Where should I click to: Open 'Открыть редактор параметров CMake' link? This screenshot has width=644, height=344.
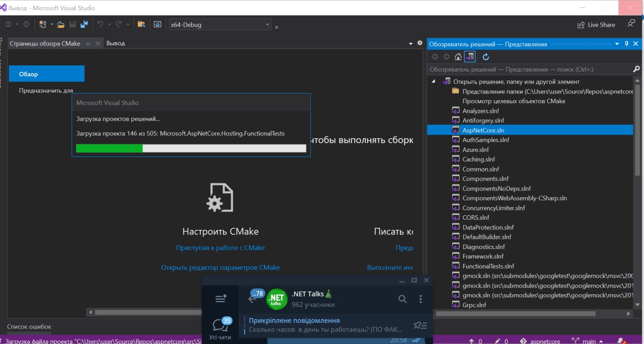click(x=220, y=268)
